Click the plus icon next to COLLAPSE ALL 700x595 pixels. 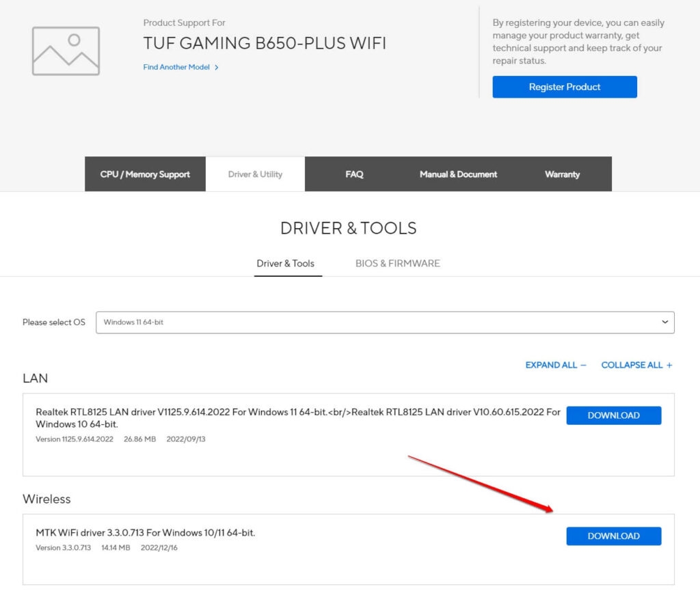point(669,365)
